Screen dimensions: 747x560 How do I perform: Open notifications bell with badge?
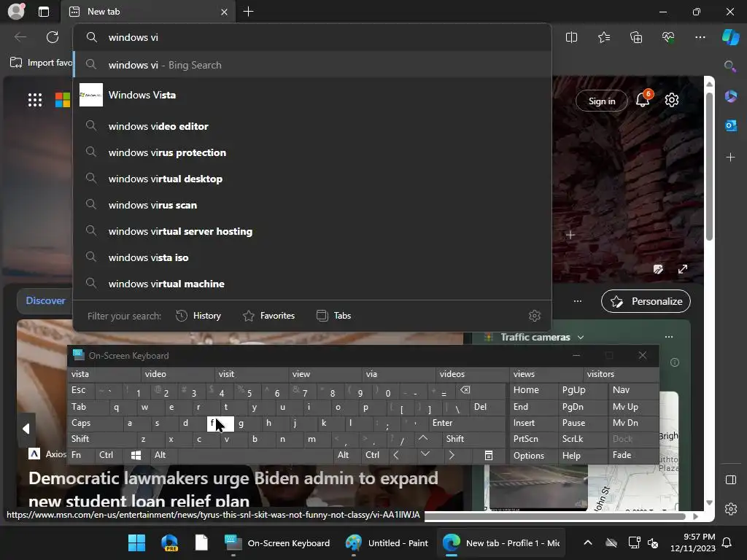coord(643,99)
